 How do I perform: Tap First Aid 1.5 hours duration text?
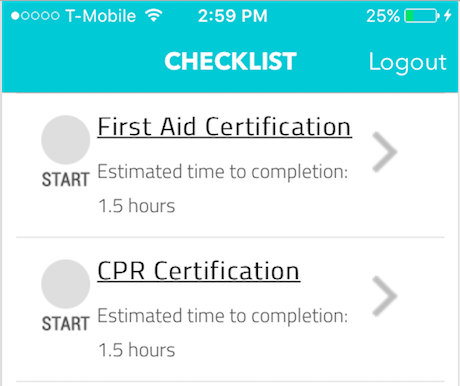(137, 206)
